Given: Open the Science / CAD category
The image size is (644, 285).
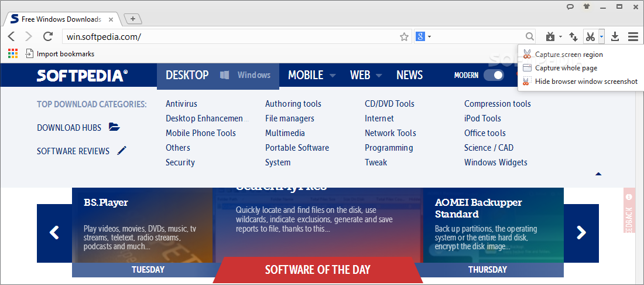Looking at the screenshot, I should (489, 148).
